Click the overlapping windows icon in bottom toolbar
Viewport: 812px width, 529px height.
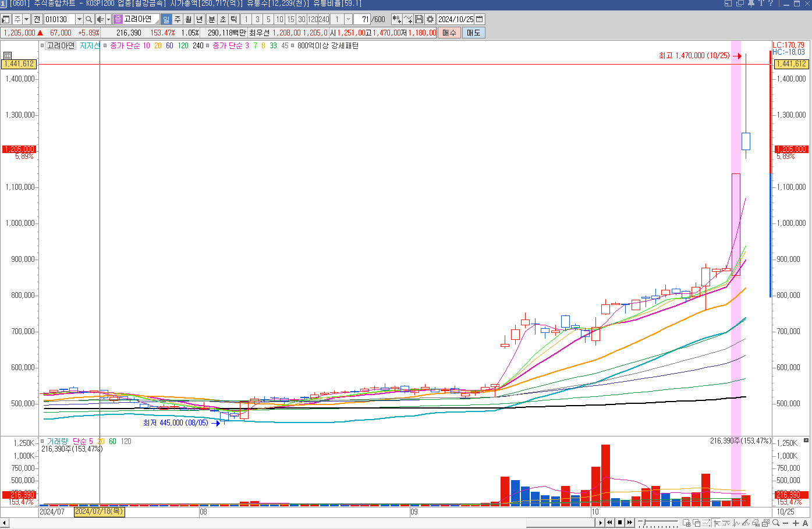pyautogui.click(x=697, y=523)
